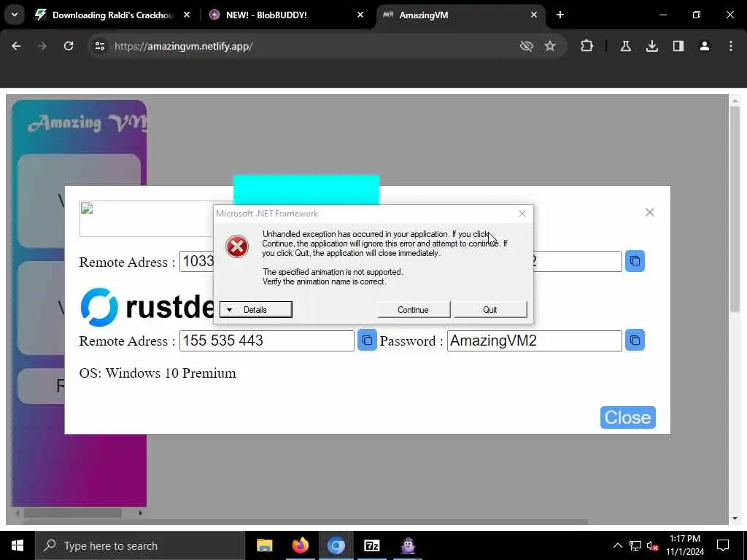Reload the AmazingVM page
747x560 pixels.
pos(69,46)
